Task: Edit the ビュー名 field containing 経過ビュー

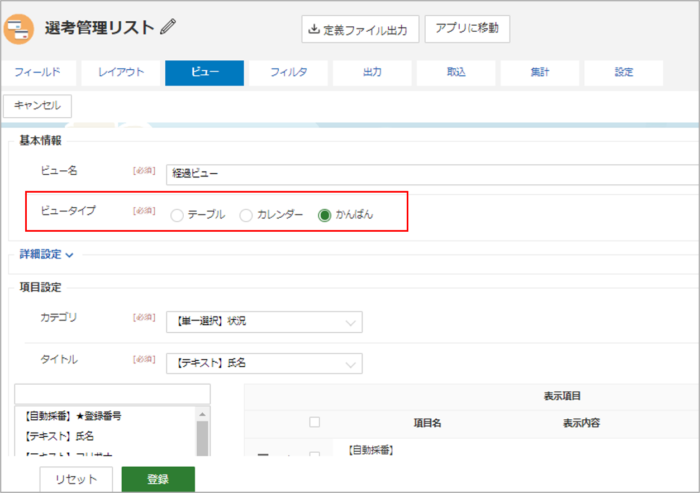Action: pos(432,174)
